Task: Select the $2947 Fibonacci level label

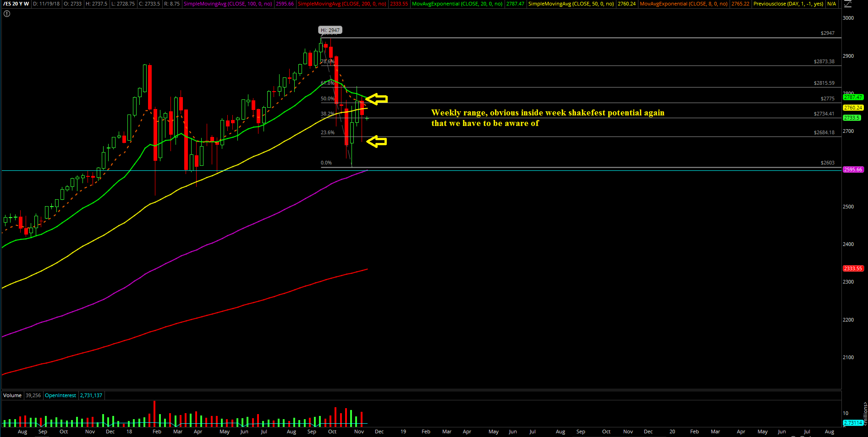Action: click(x=827, y=33)
